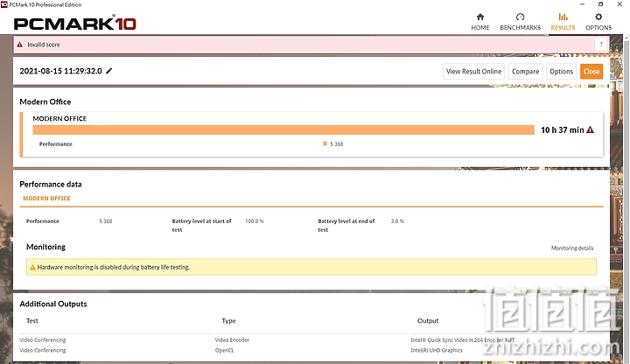The width and height of the screenshot is (630, 364).
Task: Click the Modern Office orange result bar
Action: click(283, 129)
